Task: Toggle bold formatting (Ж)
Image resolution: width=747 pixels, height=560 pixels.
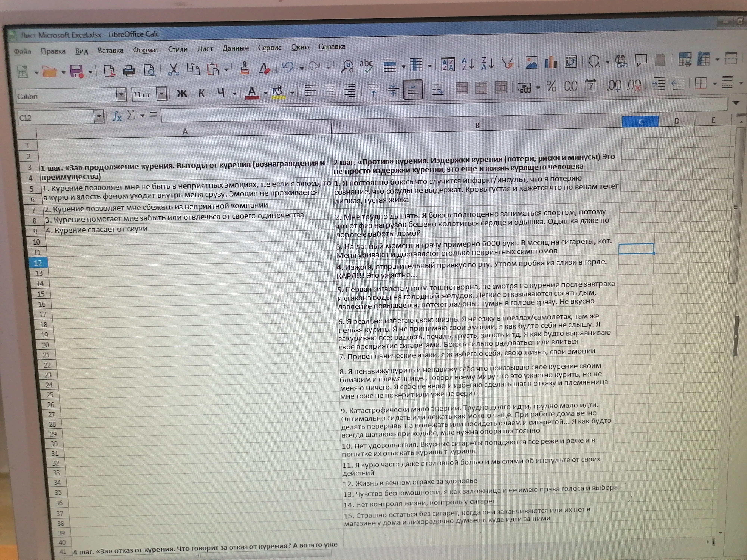Action: [x=182, y=93]
